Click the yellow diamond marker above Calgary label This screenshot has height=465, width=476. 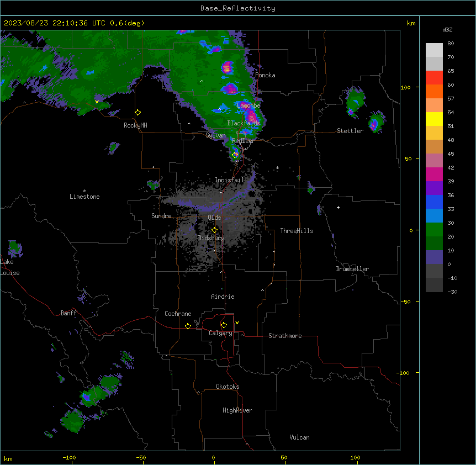tap(224, 325)
